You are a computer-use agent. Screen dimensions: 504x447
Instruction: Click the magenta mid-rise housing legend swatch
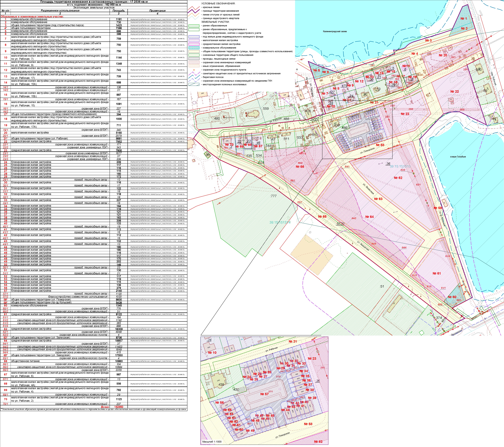(194, 44)
